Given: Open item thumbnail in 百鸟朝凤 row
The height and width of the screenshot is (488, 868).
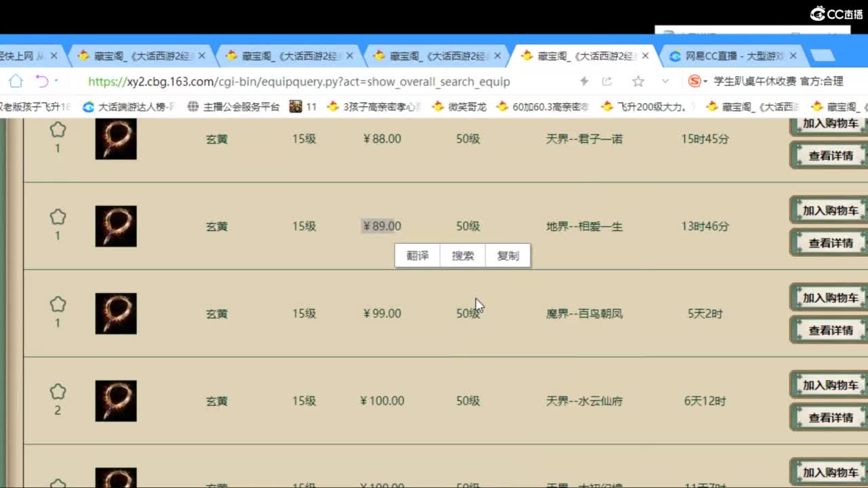Looking at the screenshot, I should click(116, 314).
